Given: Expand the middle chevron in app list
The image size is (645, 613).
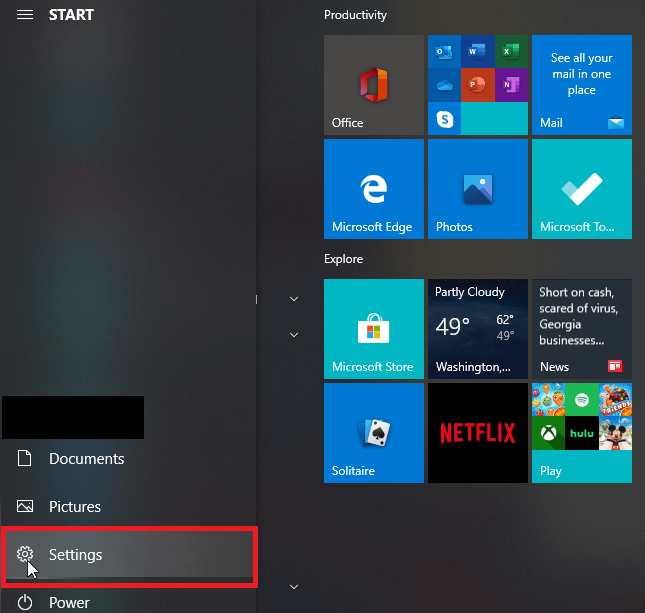Looking at the screenshot, I should 294,335.
